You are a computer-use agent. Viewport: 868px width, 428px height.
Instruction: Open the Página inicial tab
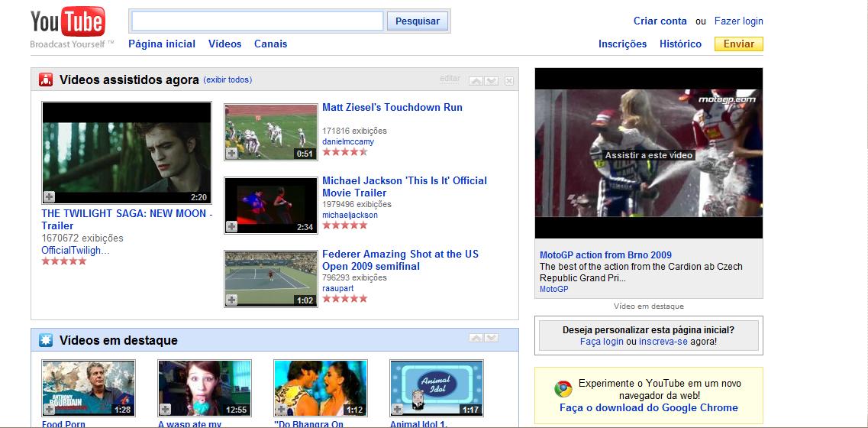click(x=162, y=44)
